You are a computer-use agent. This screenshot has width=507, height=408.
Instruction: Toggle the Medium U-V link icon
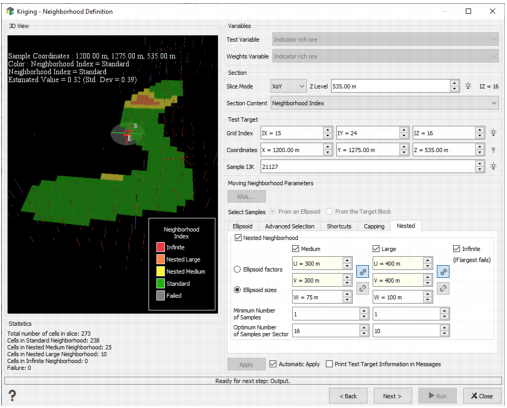point(362,272)
